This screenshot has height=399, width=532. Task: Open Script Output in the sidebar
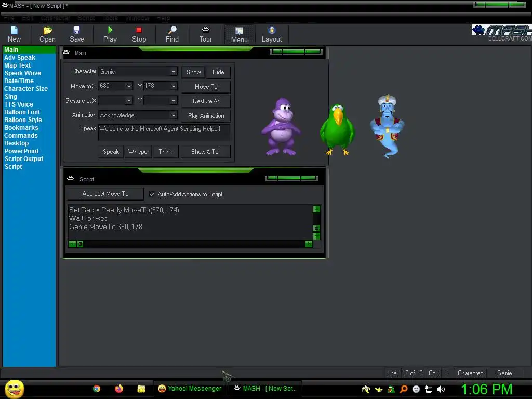pos(24,159)
